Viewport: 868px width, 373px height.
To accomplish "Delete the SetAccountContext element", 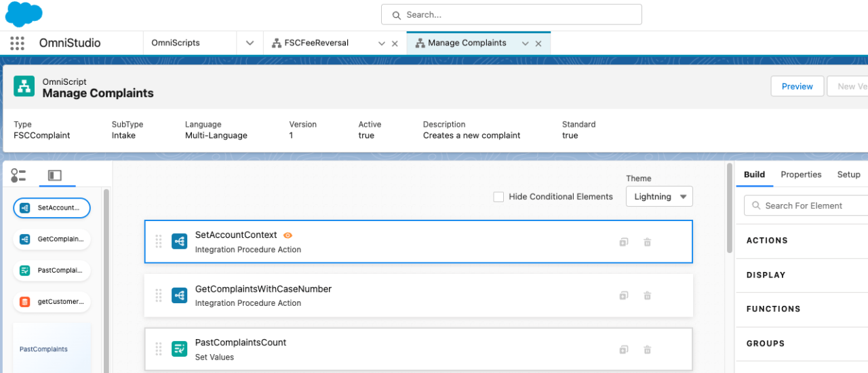I will 648,241.
